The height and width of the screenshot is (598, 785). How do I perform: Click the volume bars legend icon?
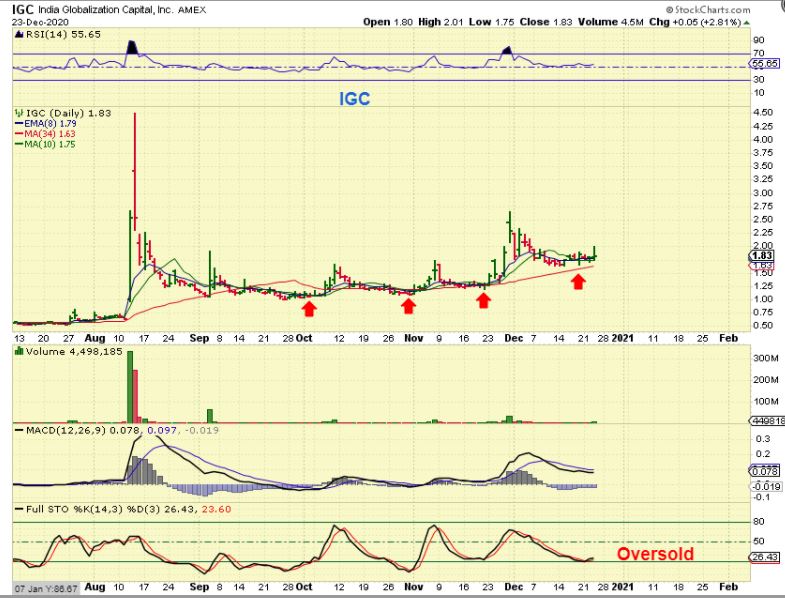tap(19, 352)
